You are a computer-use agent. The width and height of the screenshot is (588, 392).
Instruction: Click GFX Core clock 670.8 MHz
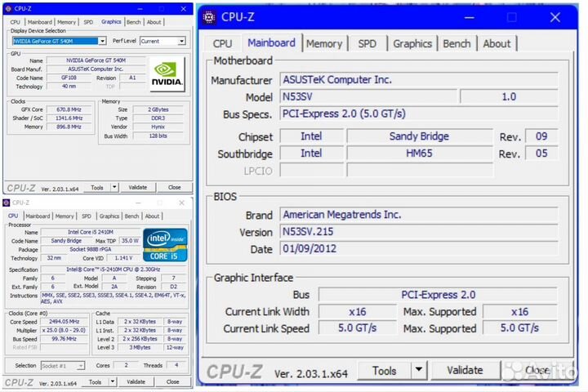click(x=69, y=109)
